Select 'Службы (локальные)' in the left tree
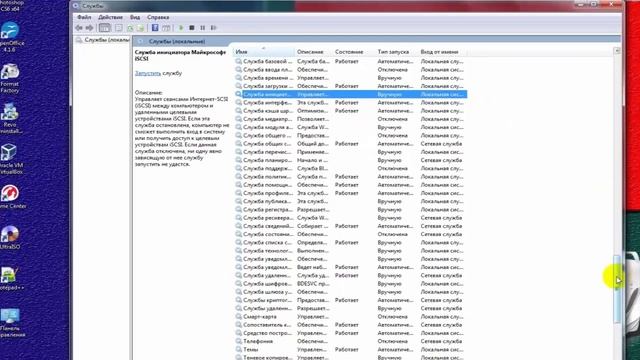This screenshot has width=640, height=360. click(103, 40)
